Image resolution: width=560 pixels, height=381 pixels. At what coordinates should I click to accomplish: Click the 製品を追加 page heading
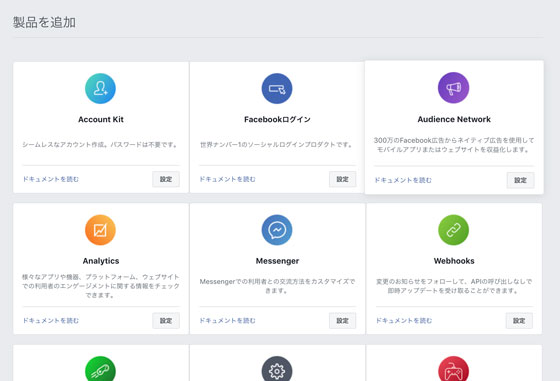pos(44,22)
